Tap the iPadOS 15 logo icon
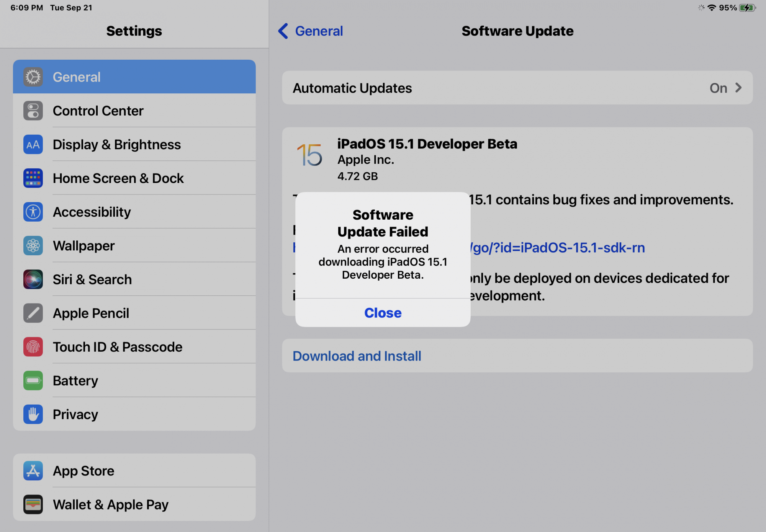766x532 pixels. pos(309,155)
